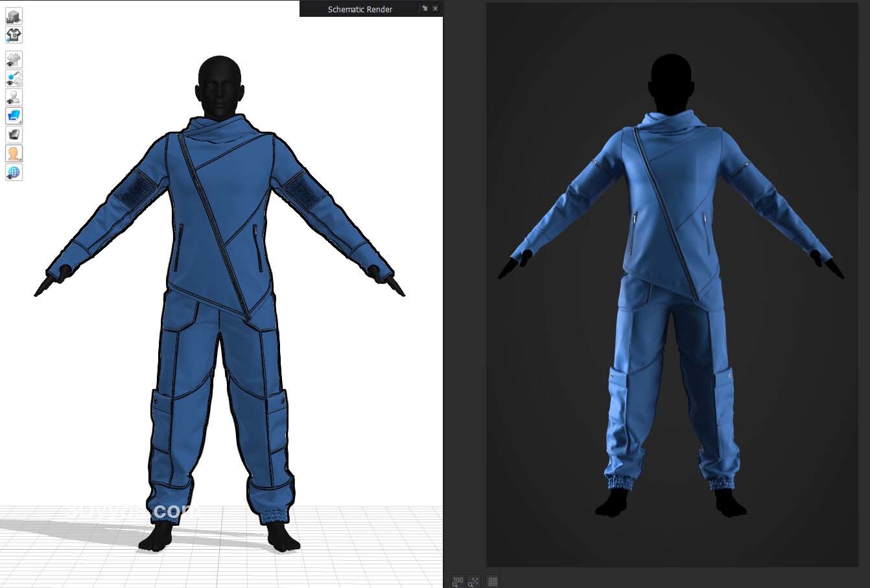The width and height of the screenshot is (870, 588).
Task: Click the Simulate icon atop the left toolbar
Action: click(14, 16)
